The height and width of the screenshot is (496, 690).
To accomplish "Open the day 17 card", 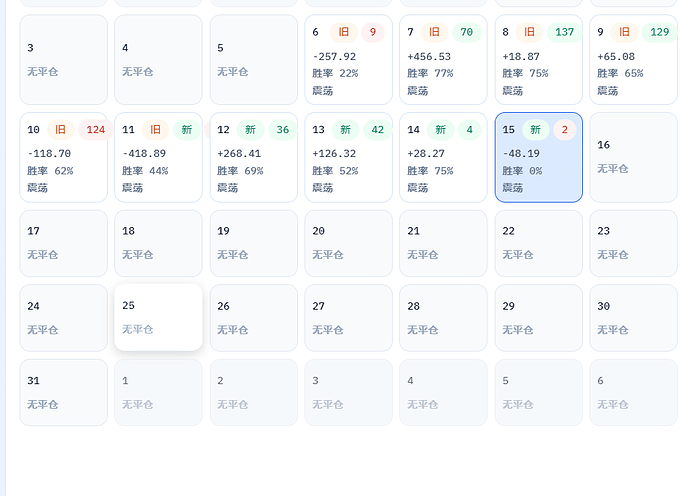I will [63, 243].
